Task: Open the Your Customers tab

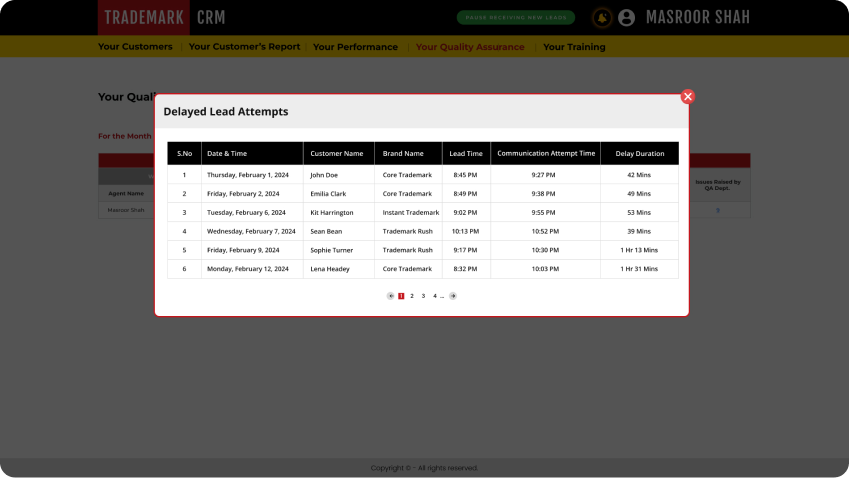Action: point(135,47)
